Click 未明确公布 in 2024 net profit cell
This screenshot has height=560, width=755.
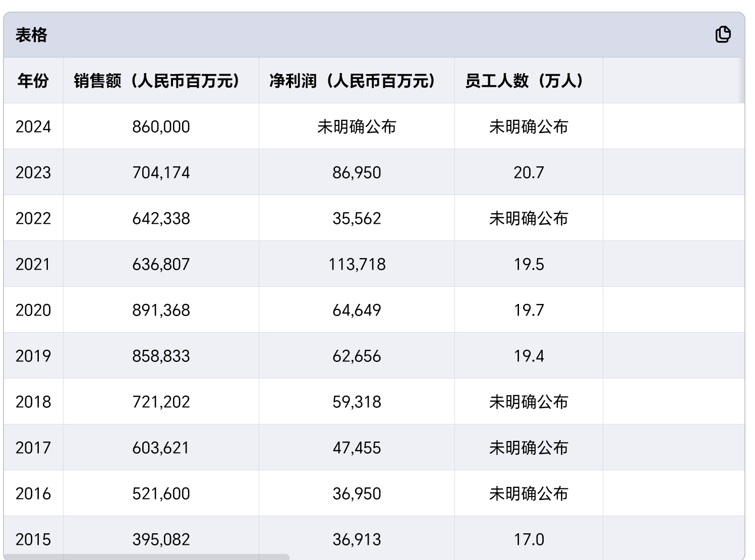tap(357, 127)
